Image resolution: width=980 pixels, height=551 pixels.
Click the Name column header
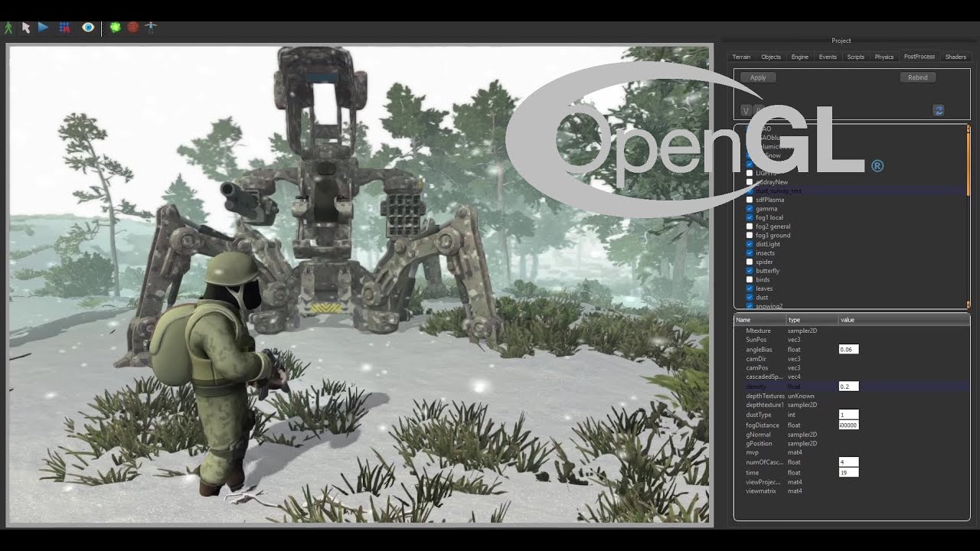coord(761,320)
